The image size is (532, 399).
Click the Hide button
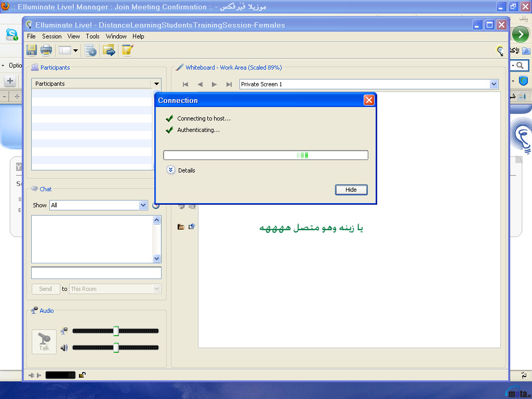click(351, 190)
